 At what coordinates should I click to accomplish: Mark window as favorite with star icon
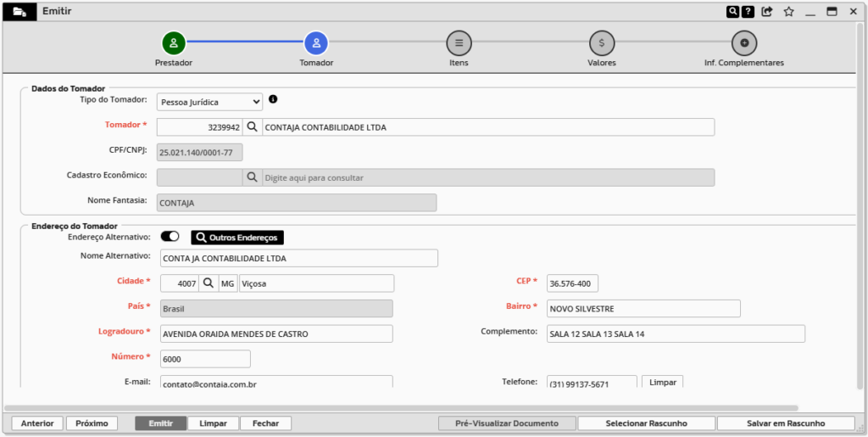(788, 12)
